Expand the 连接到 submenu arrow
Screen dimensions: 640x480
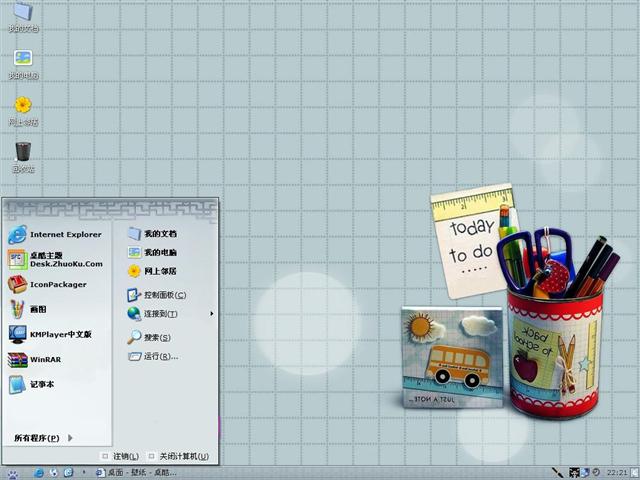click(211, 313)
